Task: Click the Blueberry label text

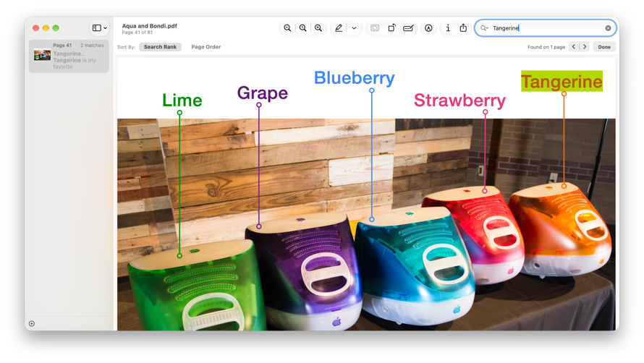Action: coord(354,77)
